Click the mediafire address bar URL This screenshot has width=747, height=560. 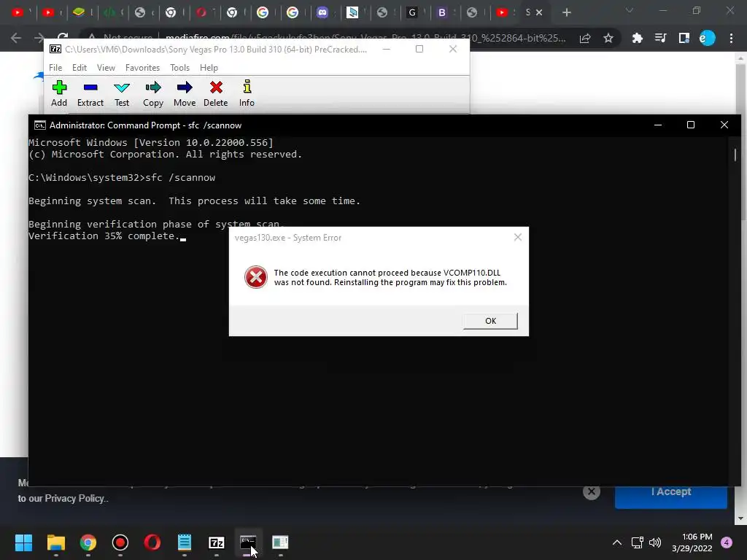[366, 38]
